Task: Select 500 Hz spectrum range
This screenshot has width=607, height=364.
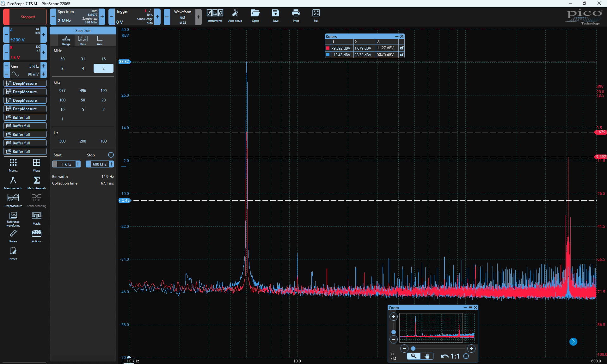Action: (62, 141)
